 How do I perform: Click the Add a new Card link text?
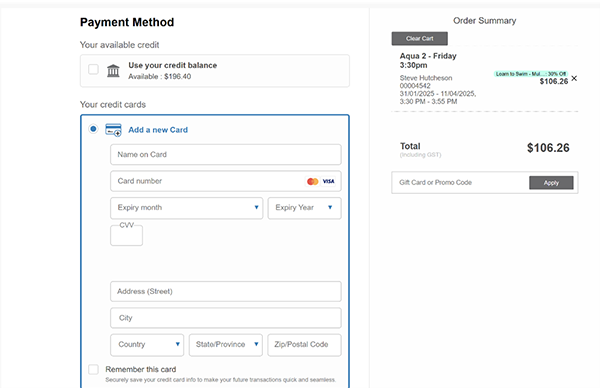[158, 130]
